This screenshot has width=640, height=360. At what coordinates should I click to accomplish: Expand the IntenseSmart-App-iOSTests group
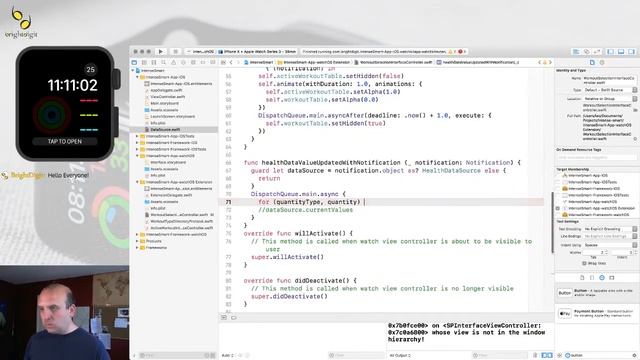138,136
